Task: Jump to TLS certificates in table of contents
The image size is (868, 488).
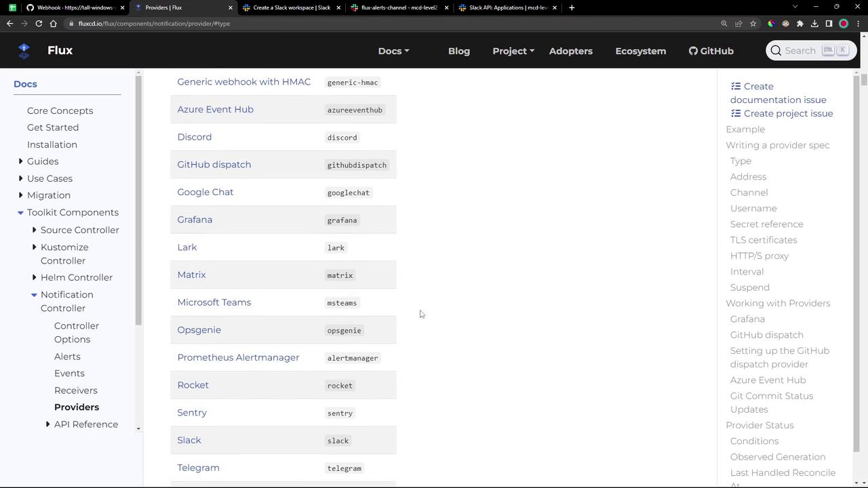Action: [764, 240]
